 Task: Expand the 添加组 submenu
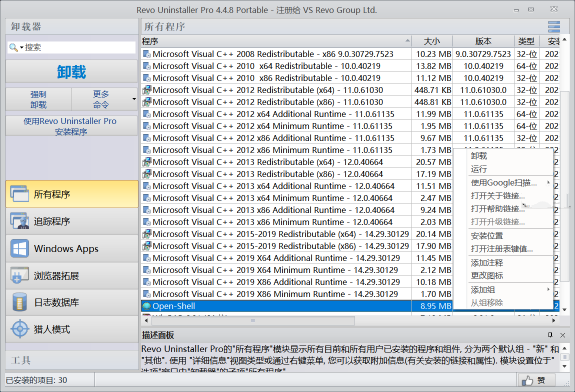click(x=548, y=289)
